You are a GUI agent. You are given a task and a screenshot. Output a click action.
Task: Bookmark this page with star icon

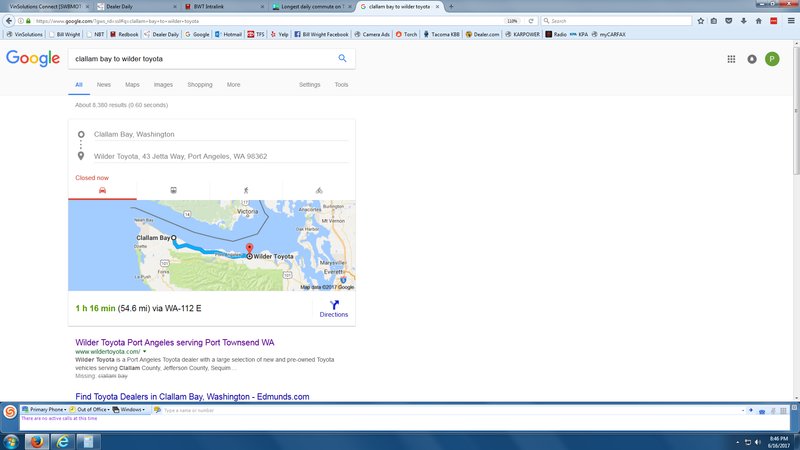pyautogui.click(x=701, y=21)
